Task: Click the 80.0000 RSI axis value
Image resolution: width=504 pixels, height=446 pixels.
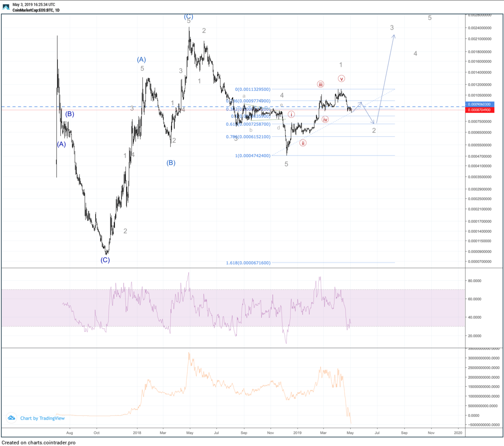Action: 474,281
